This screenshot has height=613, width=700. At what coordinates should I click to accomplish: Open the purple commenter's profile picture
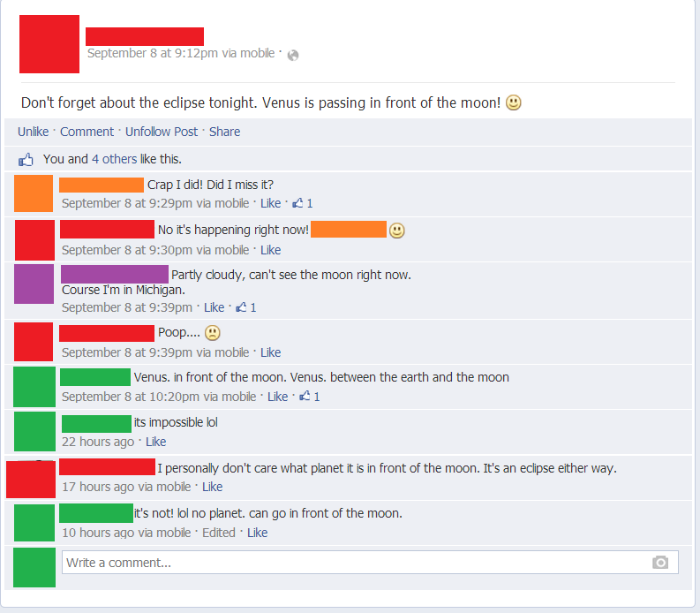[x=34, y=284]
